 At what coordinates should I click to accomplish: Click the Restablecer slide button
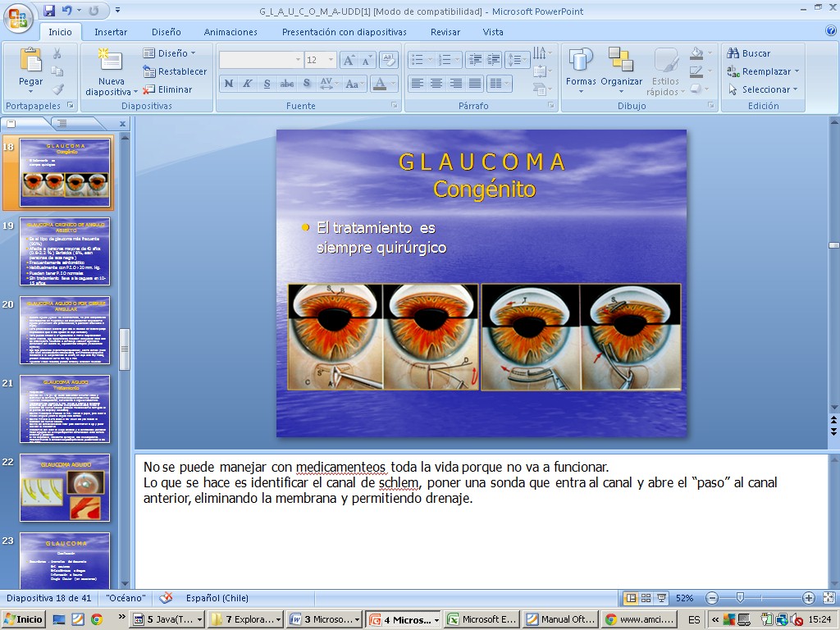175,71
